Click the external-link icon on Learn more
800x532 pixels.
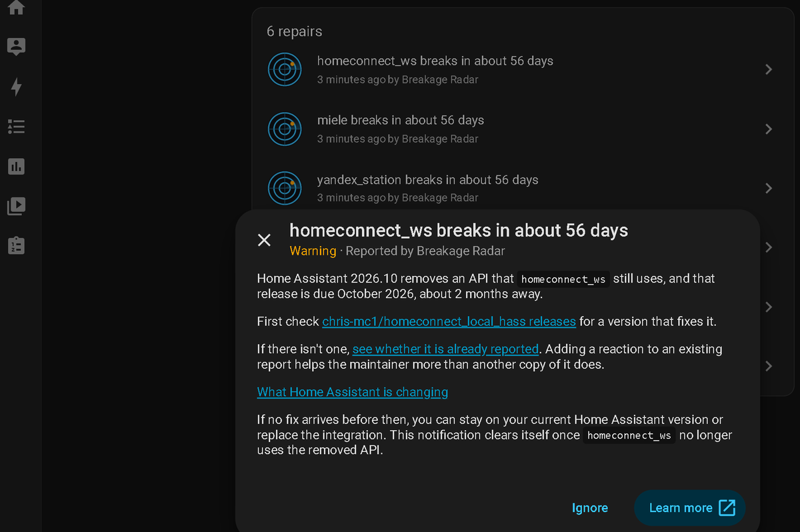[727, 508]
